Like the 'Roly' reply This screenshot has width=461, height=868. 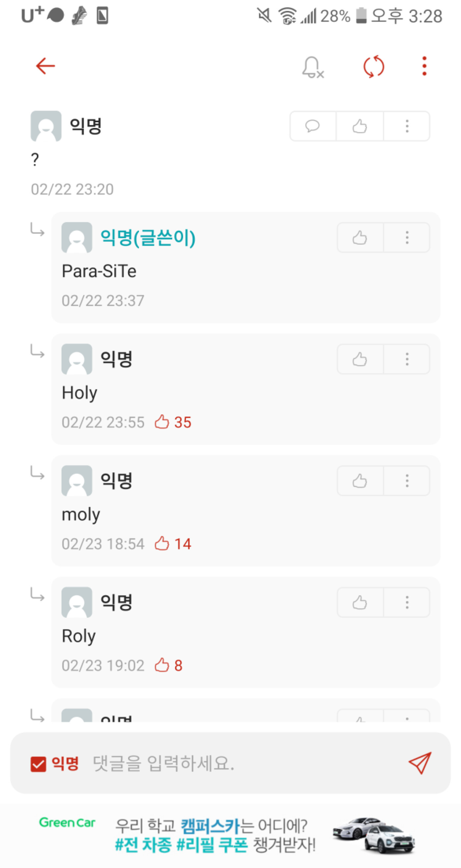pos(360,602)
